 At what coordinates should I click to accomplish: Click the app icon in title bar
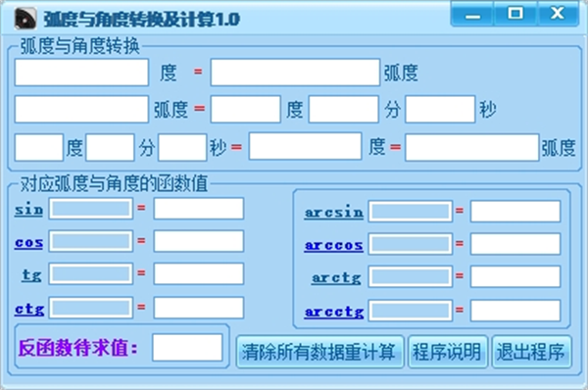click(25, 19)
